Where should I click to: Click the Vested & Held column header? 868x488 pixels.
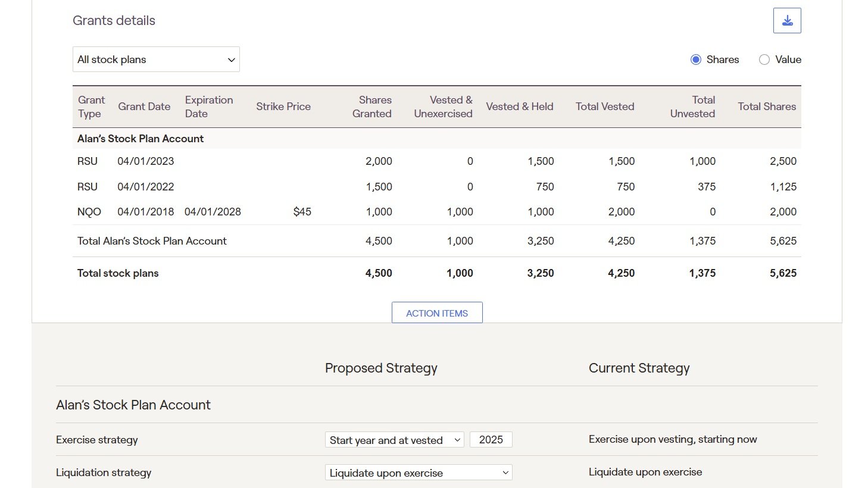(x=520, y=107)
